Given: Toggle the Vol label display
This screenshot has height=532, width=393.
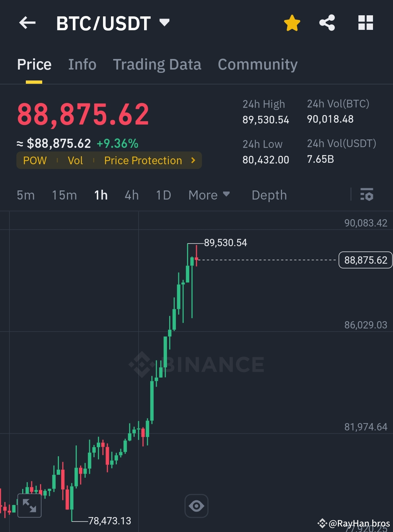Looking at the screenshot, I should point(75,160).
